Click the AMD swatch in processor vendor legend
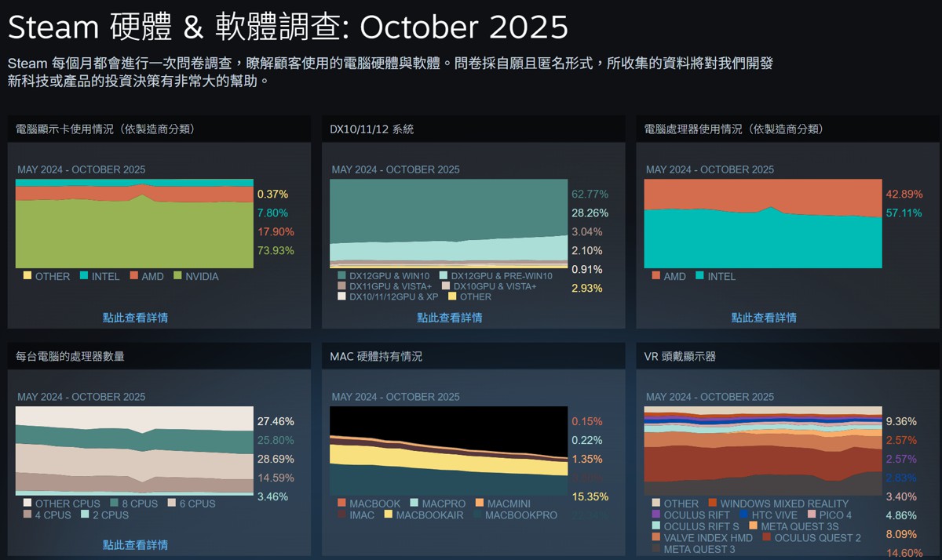 [656, 276]
